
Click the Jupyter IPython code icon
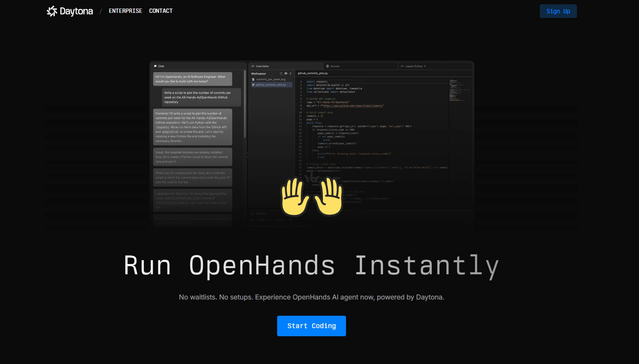[x=402, y=66]
